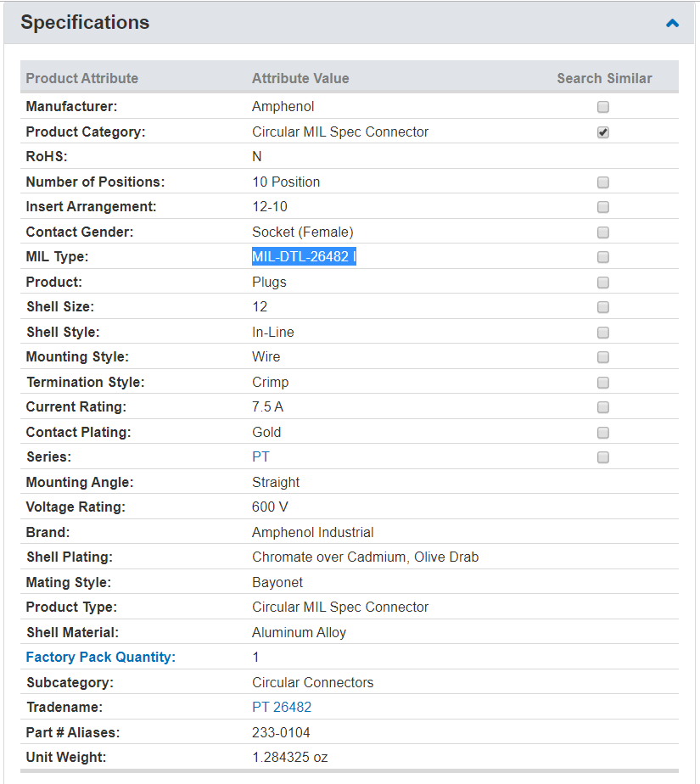Screen dimensions: 700x784
Task: Check the Termination Style checkbox
Action: click(x=603, y=382)
